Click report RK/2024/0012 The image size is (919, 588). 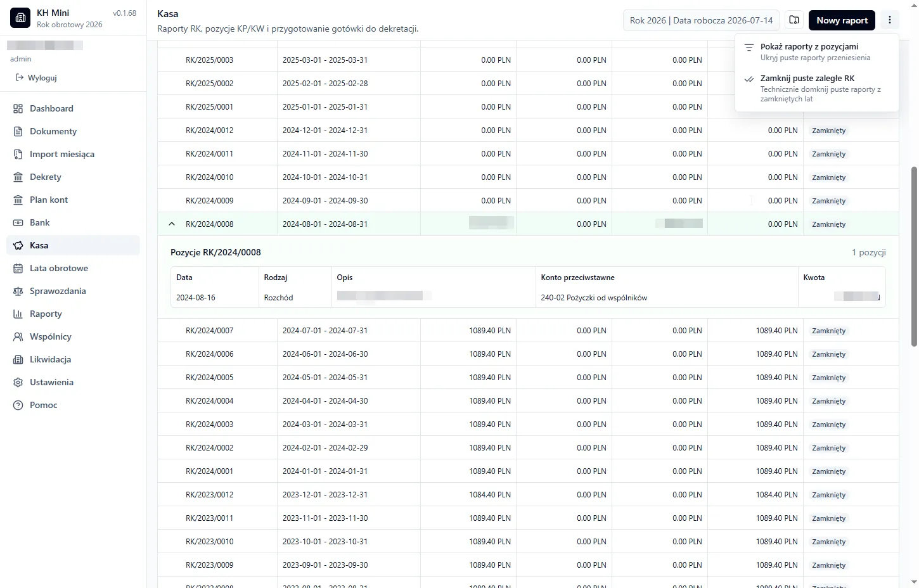pos(209,130)
